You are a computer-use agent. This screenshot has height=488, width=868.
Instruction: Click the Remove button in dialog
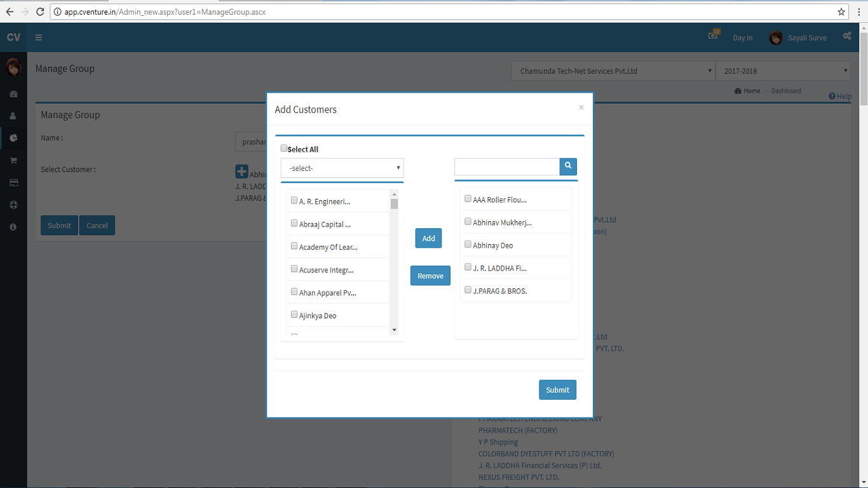[430, 276]
